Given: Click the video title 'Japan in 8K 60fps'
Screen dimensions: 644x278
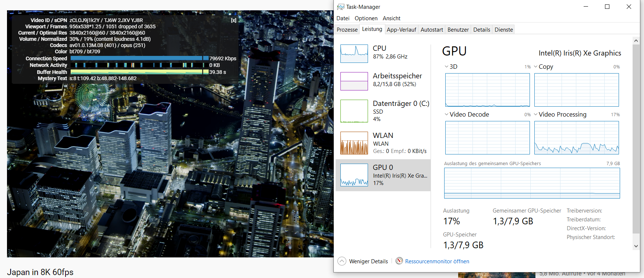Looking at the screenshot, I should pyautogui.click(x=40, y=272).
